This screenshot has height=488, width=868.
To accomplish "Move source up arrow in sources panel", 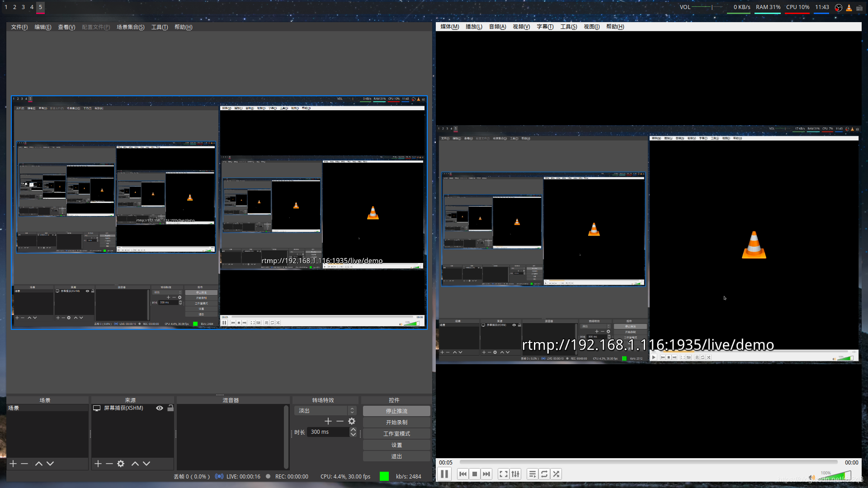I will [135, 464].
